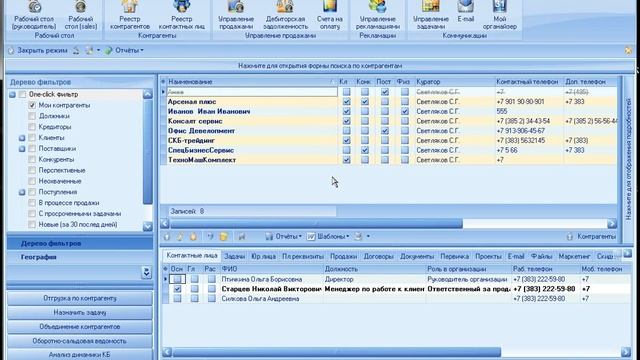Switch to Документы tab
This screenshot has width=640, height=360.
417,256
